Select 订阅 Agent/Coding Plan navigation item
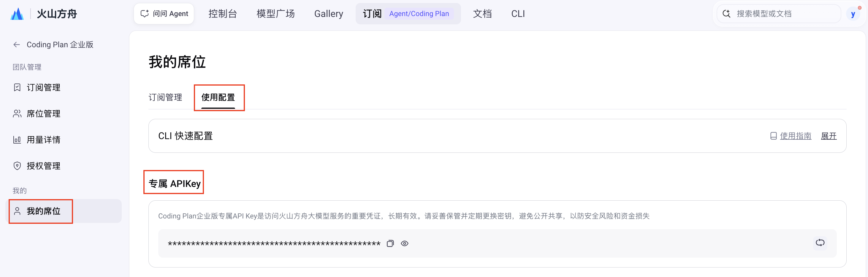The width and height of the screenshot is (868, 277). 408,14
